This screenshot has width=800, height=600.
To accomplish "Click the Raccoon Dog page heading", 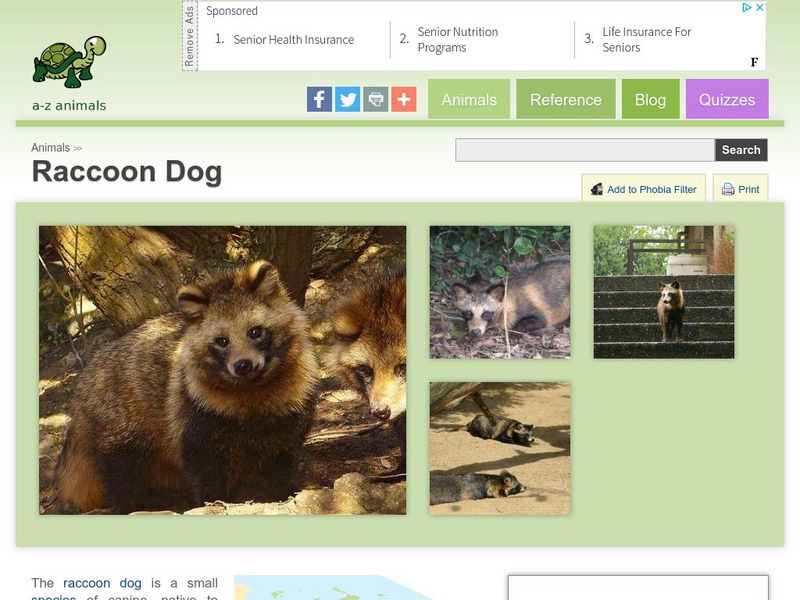I will 127,171.
